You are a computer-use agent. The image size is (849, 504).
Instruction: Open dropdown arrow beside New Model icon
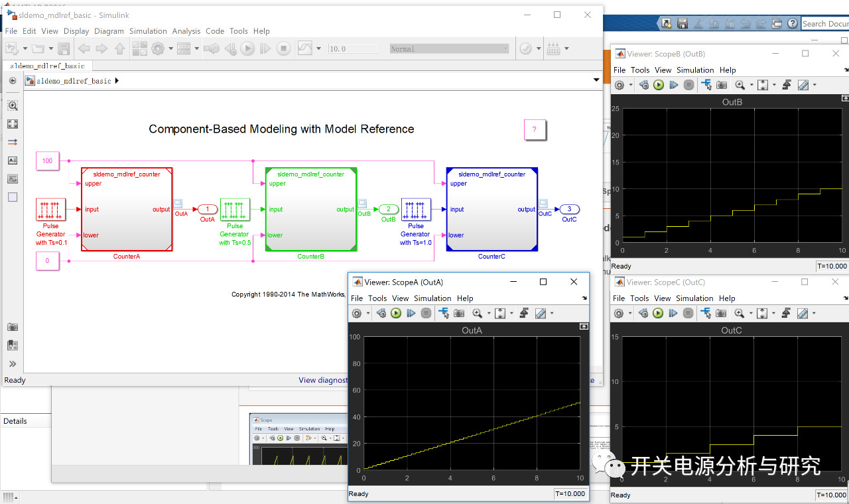(x=25, y=48)
